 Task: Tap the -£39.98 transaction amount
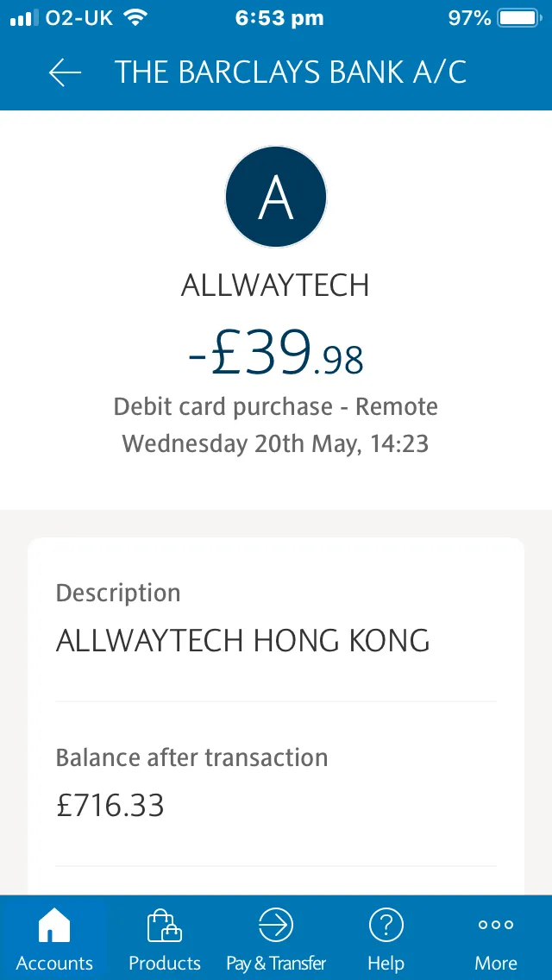tap(276, 354)
